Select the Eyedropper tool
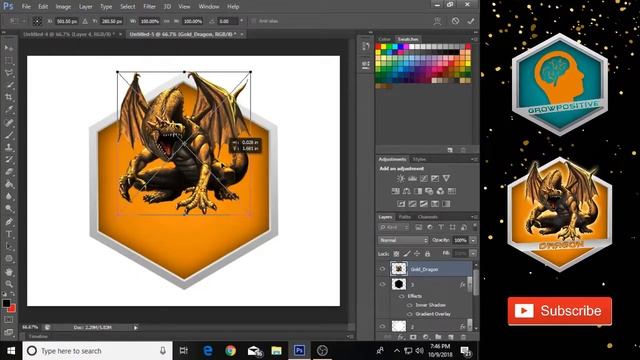 click(9, 110)
